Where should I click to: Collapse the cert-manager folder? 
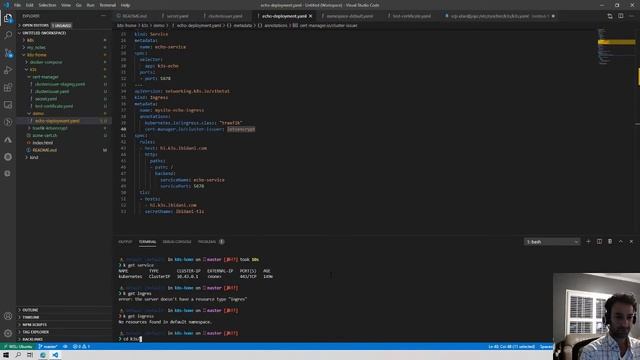click(45, 77)
